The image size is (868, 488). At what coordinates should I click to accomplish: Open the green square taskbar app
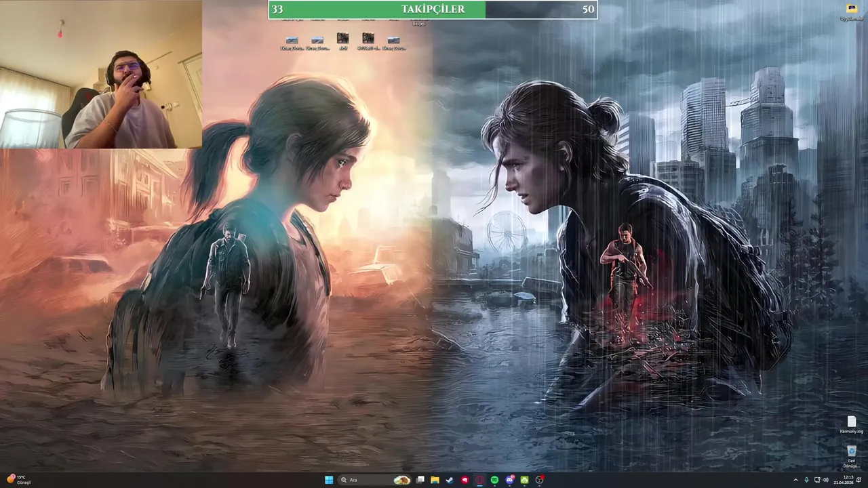525,480
